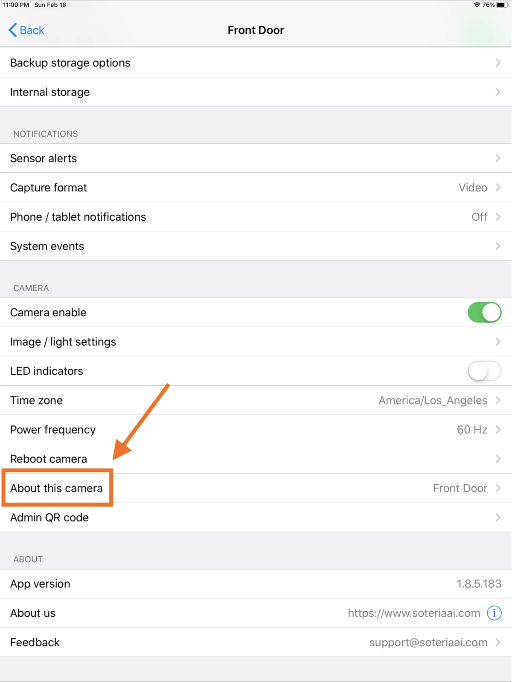Open https://www.soteriaai.com link
512x682 pixels.
coord(414,613)
